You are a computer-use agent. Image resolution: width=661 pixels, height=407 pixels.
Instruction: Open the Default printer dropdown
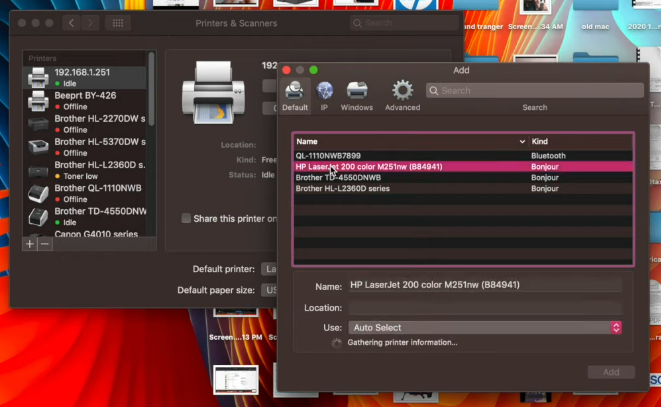269,269
